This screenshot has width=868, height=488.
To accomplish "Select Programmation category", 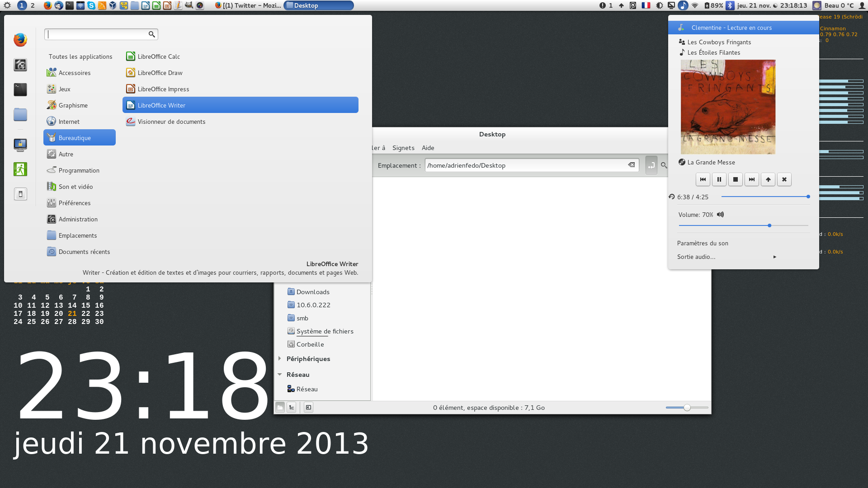I will [x=80, y=170].
